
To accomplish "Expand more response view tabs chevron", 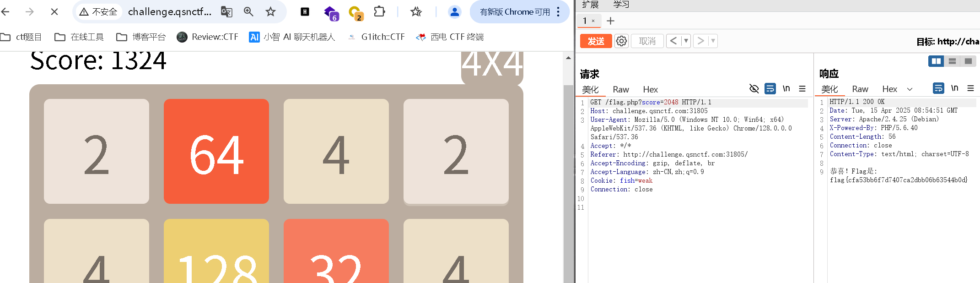I will tap(910, 89).
